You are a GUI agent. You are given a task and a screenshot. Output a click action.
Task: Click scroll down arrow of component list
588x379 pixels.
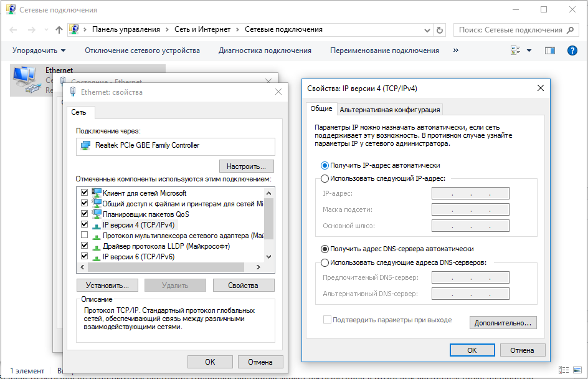coord(268,257)
